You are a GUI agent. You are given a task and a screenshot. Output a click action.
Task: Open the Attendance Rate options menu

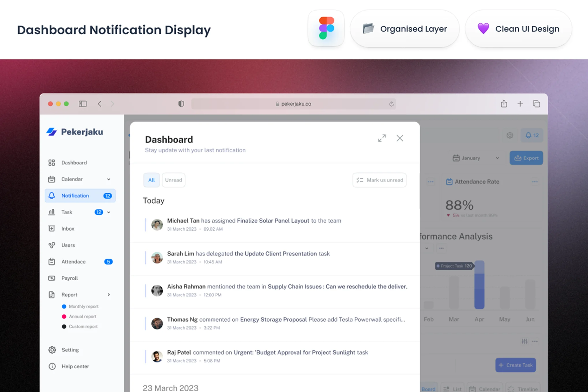point(535,182)
